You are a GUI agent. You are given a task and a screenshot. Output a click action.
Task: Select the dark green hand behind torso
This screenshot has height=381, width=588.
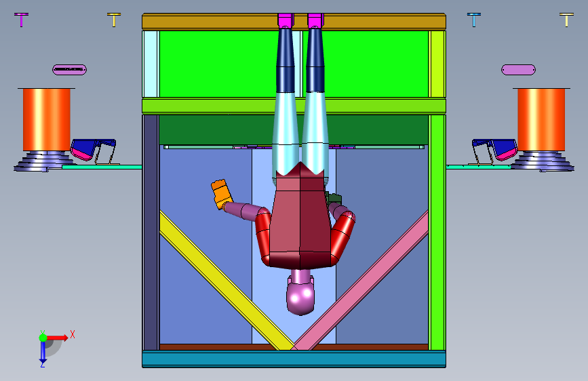pos(333,198)
